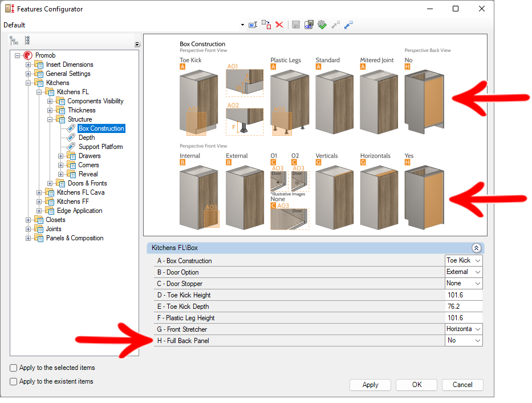Click the Horizontals cabinet illustration
The height and width of the screenshot is (403, 532).
point(379,198)
